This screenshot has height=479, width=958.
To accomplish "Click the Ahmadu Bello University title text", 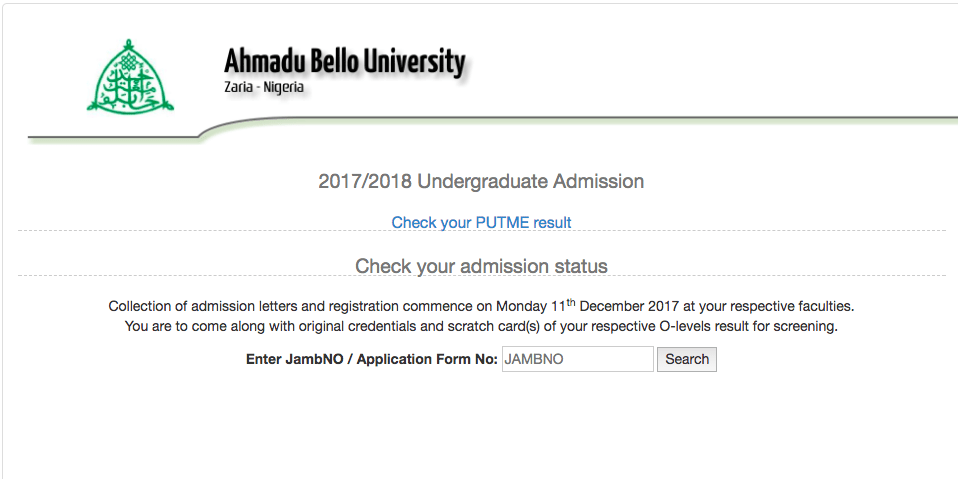I will coord(345,62).
